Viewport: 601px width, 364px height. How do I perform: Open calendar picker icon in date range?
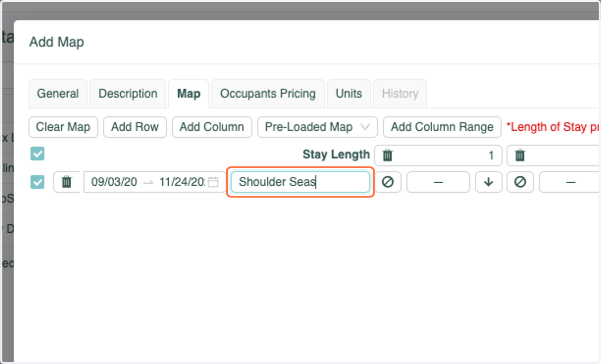213,182
